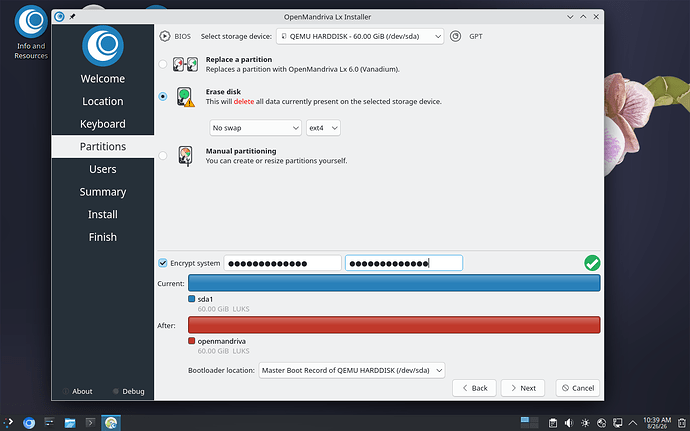Open the clipboard tray icon
The height and width of the screenshot is (431, 690).
[x=553, y=423]
